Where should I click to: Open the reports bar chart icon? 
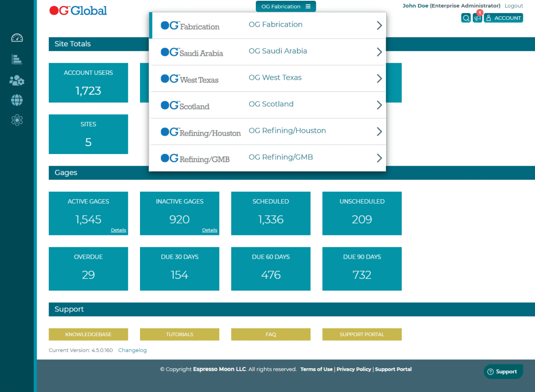17,59
